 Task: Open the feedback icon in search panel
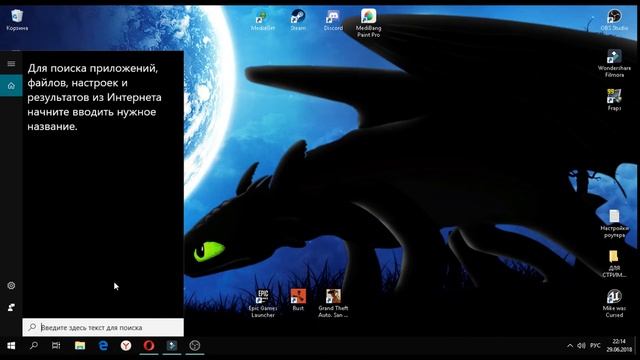(11, 307)
